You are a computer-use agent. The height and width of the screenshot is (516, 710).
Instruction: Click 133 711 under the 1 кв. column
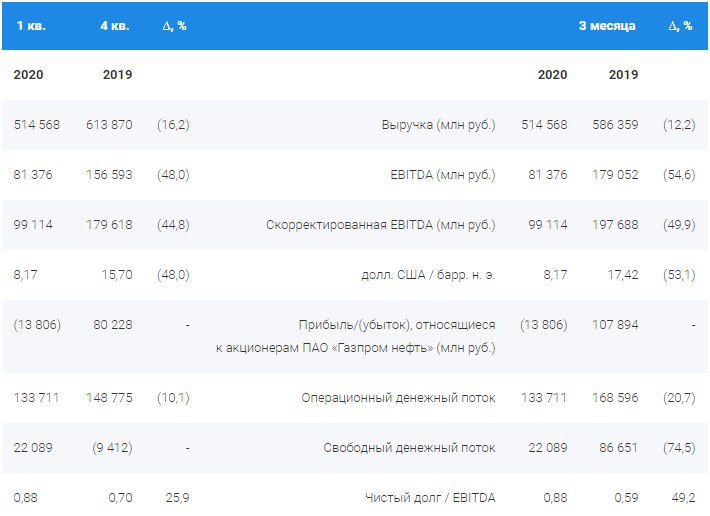coord(37,398)
